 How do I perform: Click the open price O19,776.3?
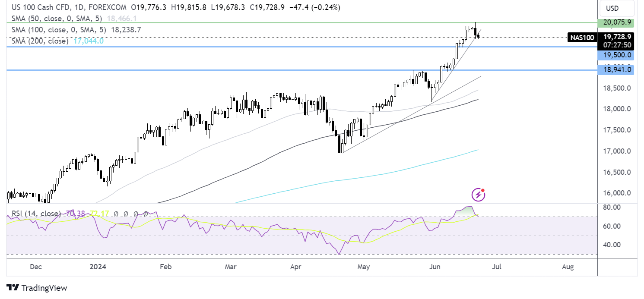click(x=149, y=7)
